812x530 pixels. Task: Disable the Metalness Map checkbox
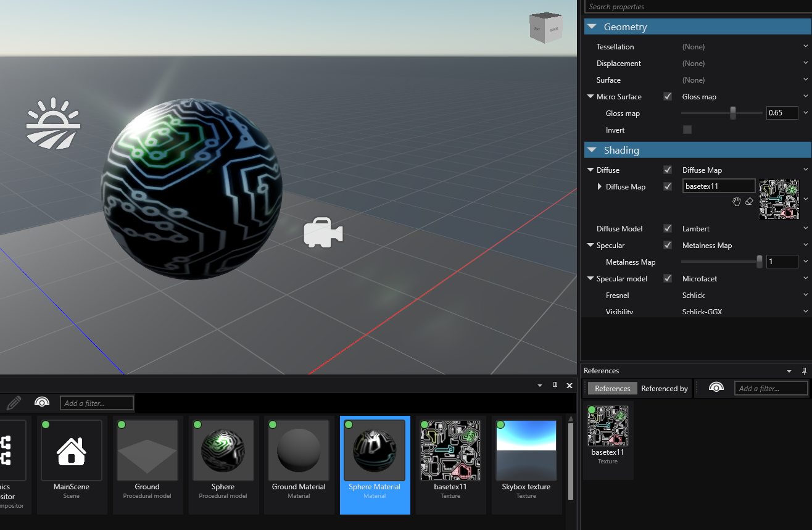click(667, 245)
